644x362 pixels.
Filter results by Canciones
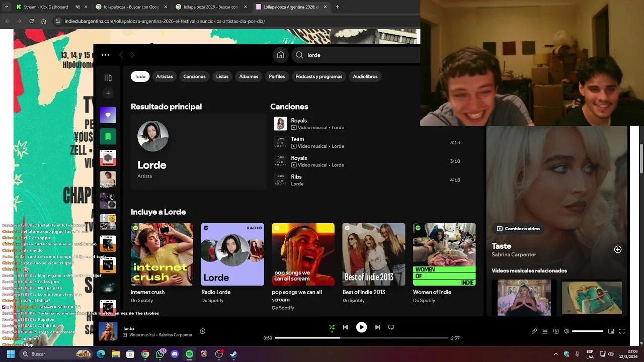[x=194, y=76]
